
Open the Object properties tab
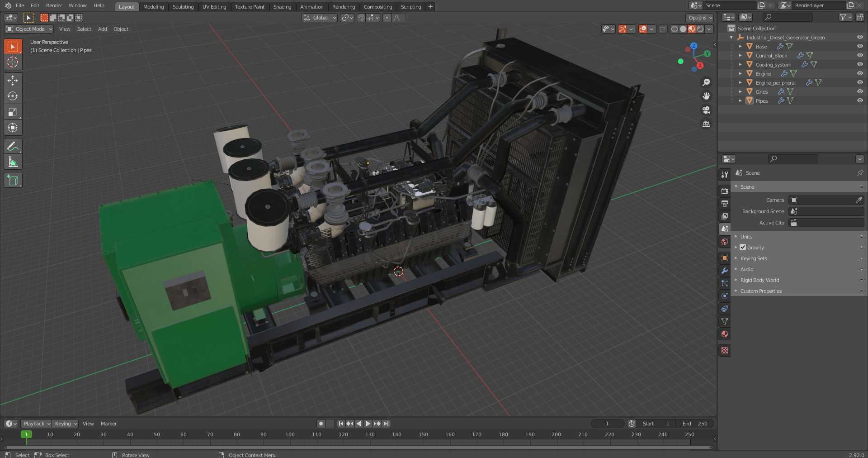(x=725, y=258)
